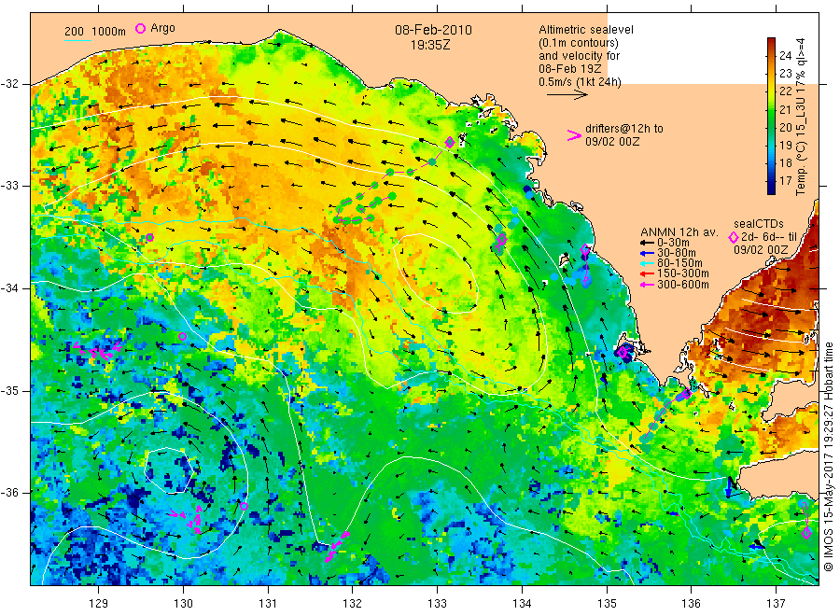Click seal CTD diamond near 32.6°S, 133.2°E

click(x=450, y=142)
